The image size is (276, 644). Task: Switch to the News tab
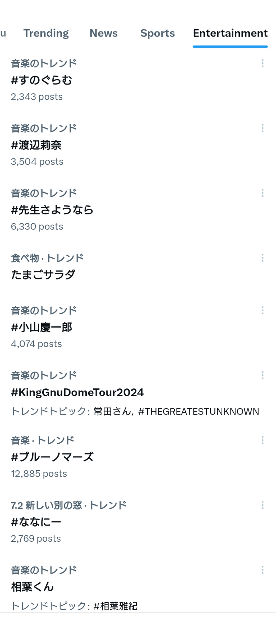click(x=103, y=33)
